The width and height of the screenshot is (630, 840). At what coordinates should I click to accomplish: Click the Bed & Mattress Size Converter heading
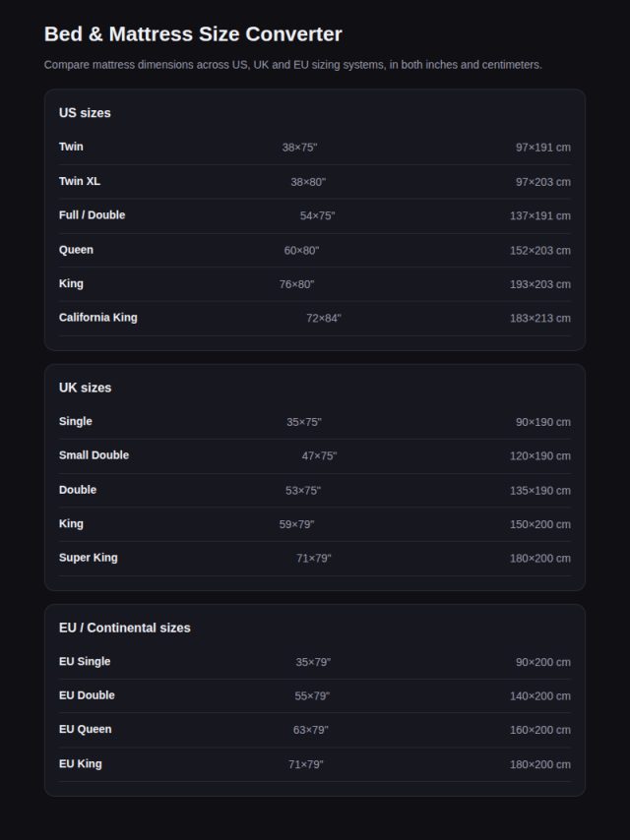tap(193, 33)
